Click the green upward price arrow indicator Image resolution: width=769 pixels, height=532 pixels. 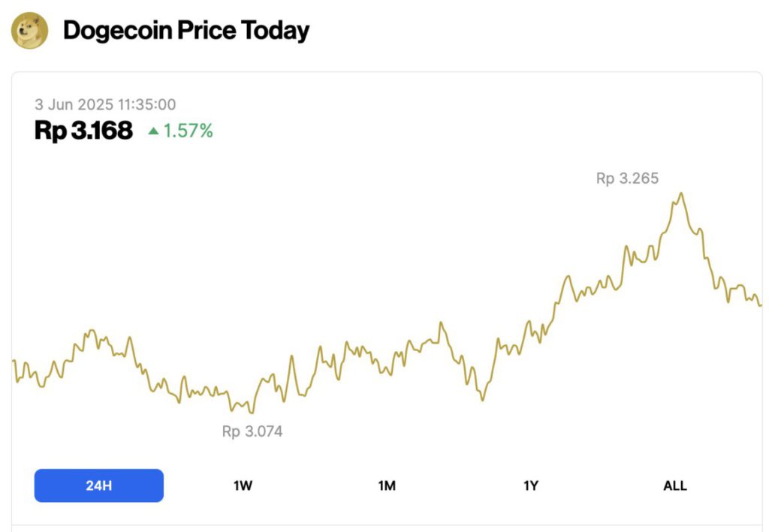(154, 131)
